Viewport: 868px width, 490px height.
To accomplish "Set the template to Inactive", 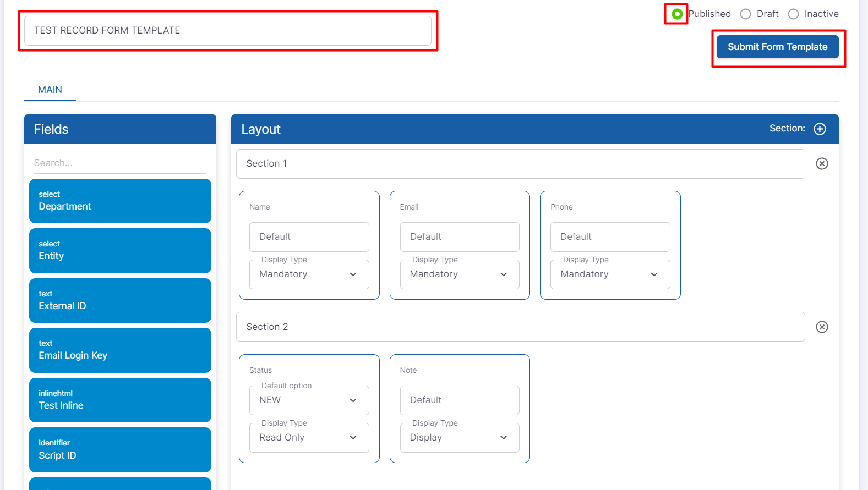I will point(793,14).
